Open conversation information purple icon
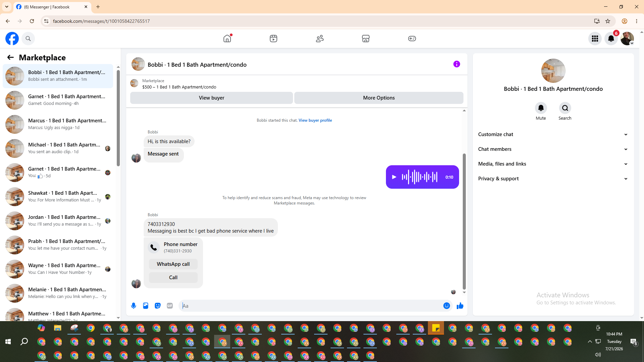 [x=457, y=64]
